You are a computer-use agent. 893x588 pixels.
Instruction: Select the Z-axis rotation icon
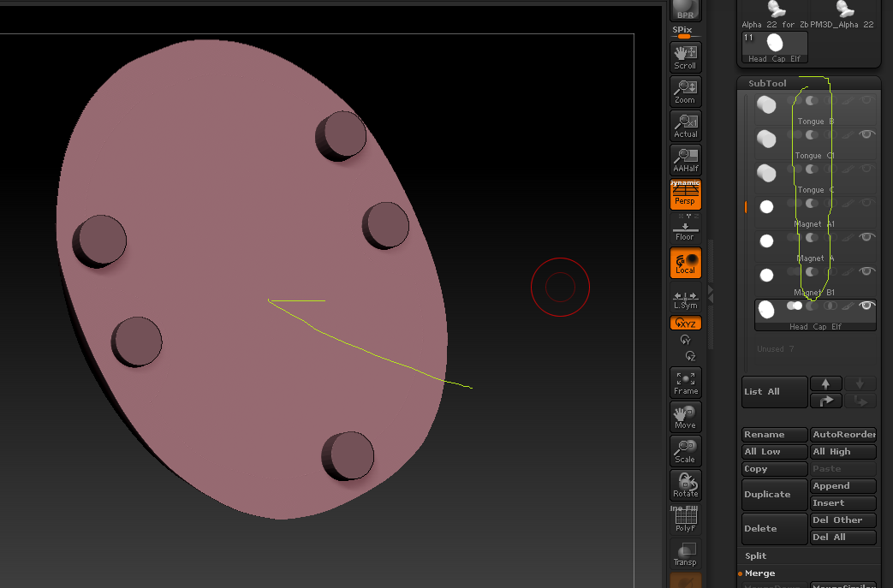click(690, 356)
